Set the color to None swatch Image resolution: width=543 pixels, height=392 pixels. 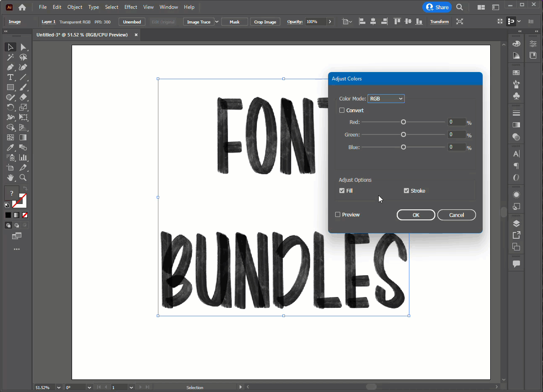25,215
